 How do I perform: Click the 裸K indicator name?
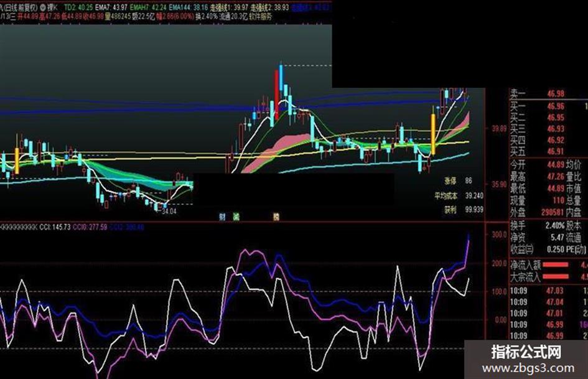tap(52, 7)
